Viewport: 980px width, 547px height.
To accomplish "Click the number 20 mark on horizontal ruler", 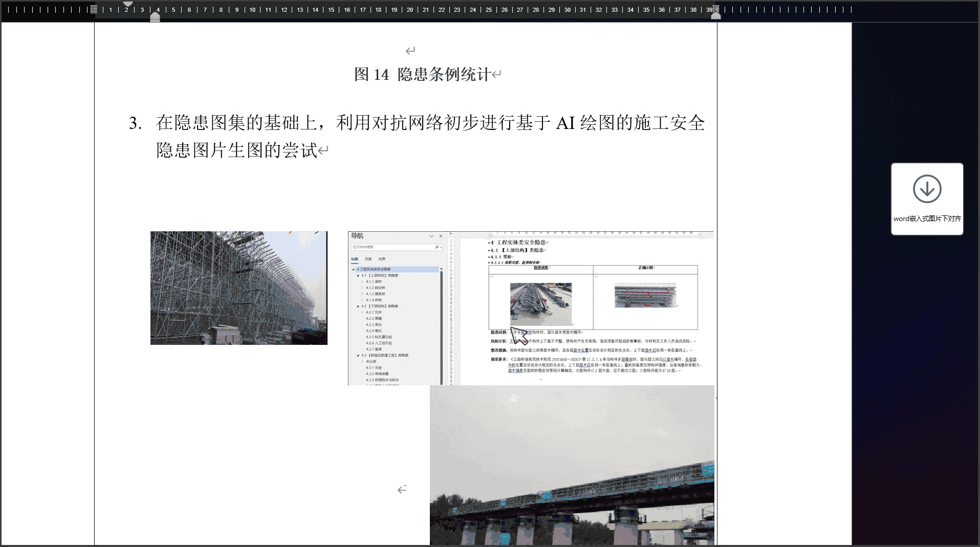I will pos(409,10).
